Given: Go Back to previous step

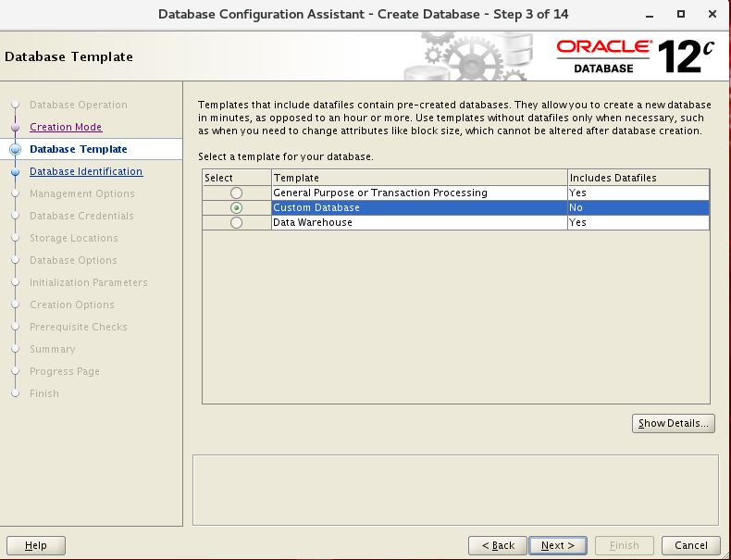Looking at the screenshot, I should tap(498, 545).
